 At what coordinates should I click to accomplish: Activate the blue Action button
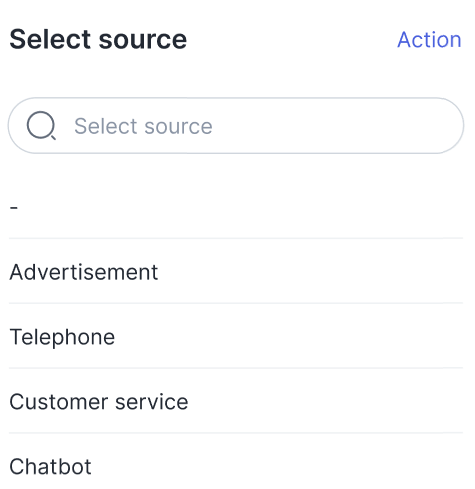point(429,40)
